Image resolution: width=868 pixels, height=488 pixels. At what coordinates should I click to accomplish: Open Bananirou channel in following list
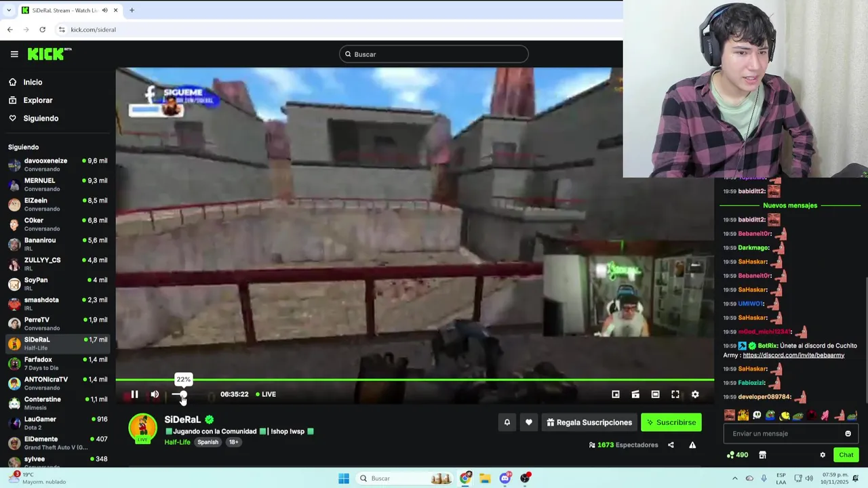[58, 244]
